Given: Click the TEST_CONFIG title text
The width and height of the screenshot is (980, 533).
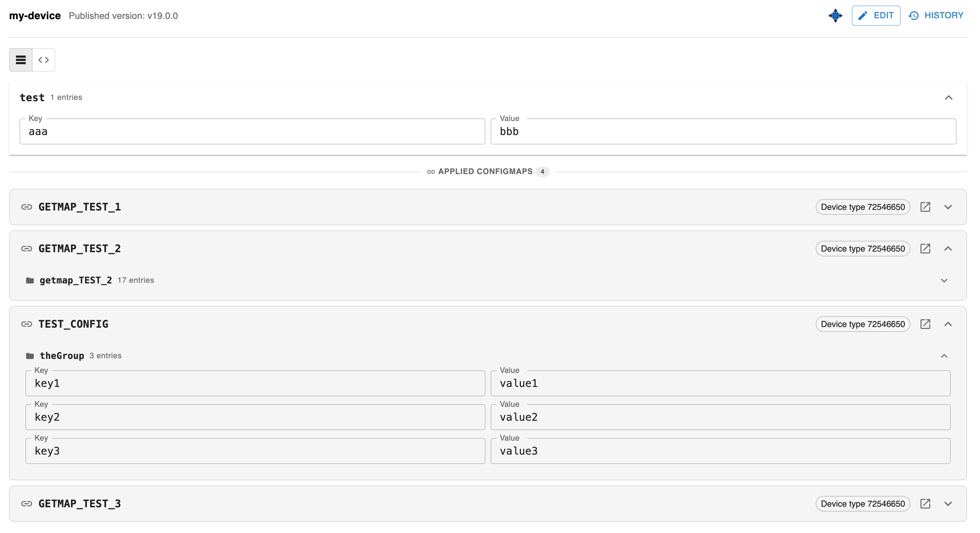Looking at the screenshot, I should (x=74, y=324).
